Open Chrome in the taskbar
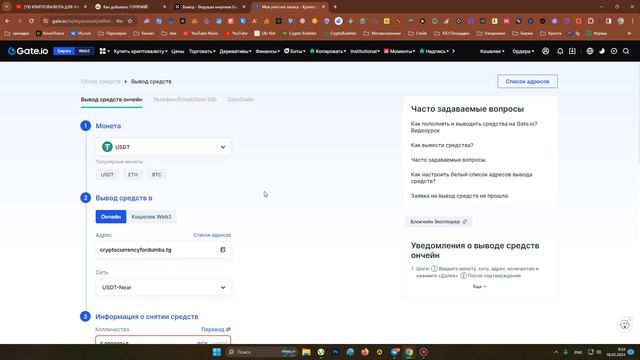Screen dimensions: 640x360 tap(409, 352)
